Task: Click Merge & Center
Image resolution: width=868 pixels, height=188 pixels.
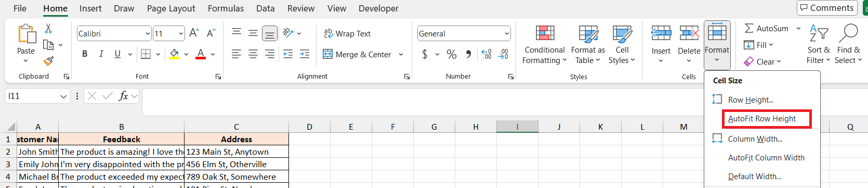Action: pyautogui.click(x=357, y=54)
